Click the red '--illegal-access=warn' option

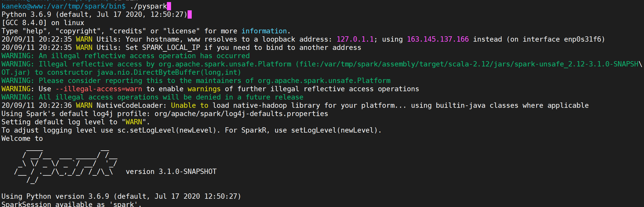[x=99, y=89]
